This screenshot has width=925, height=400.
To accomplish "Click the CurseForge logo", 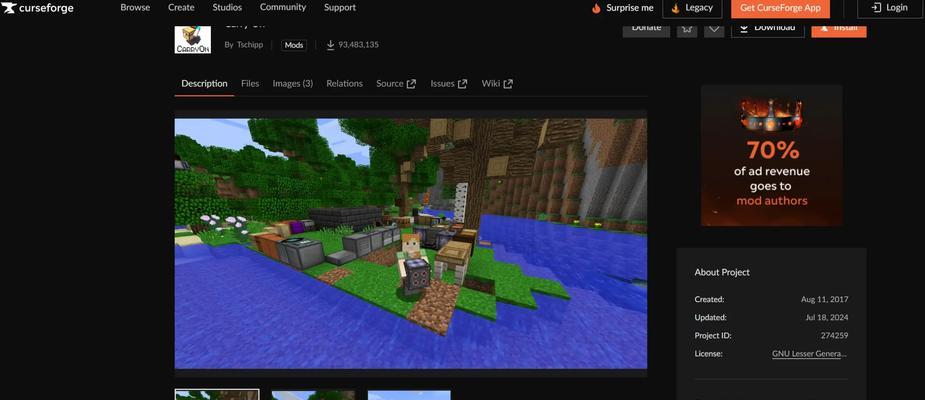I will [37, 8].
